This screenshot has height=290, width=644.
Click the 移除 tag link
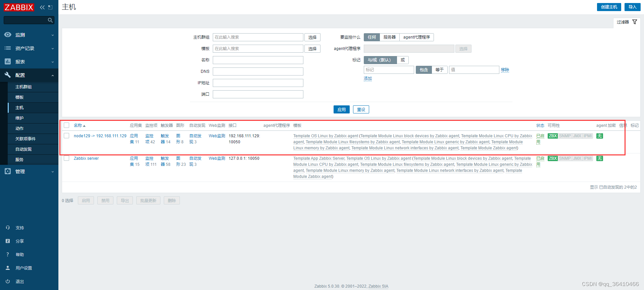[505, 70]
